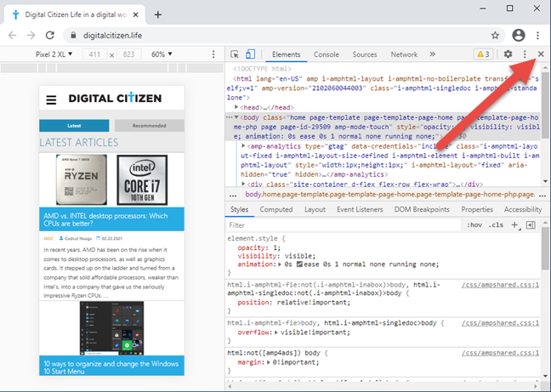Expand the margin shorthand property

270,362
